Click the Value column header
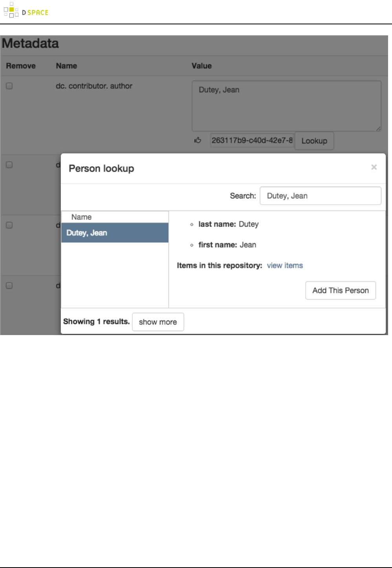 pos(201,66)
